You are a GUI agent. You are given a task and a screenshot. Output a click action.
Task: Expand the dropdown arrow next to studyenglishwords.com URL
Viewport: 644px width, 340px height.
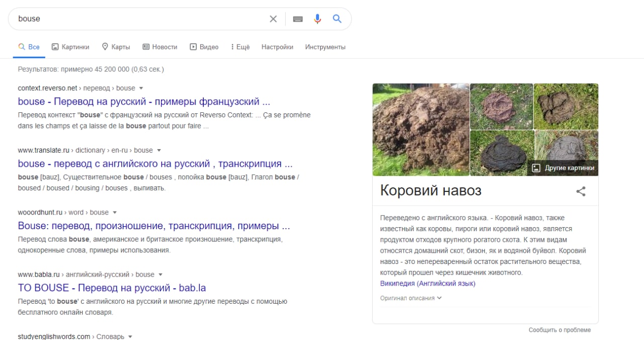coord(130,337)
